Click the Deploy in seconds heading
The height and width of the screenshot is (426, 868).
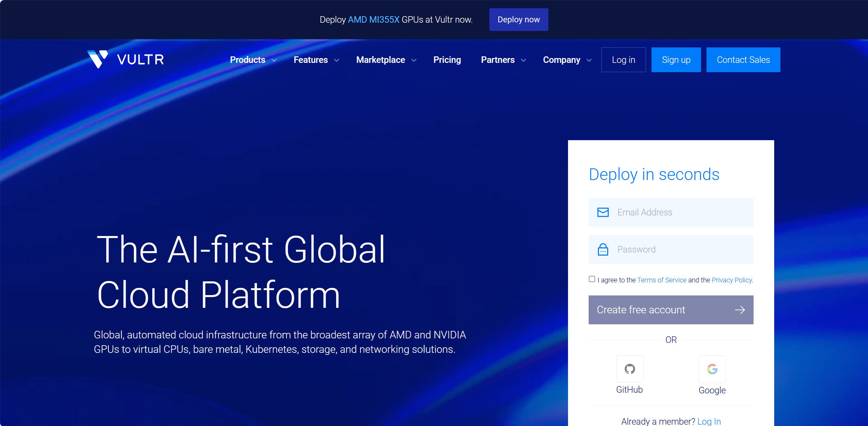654,175
